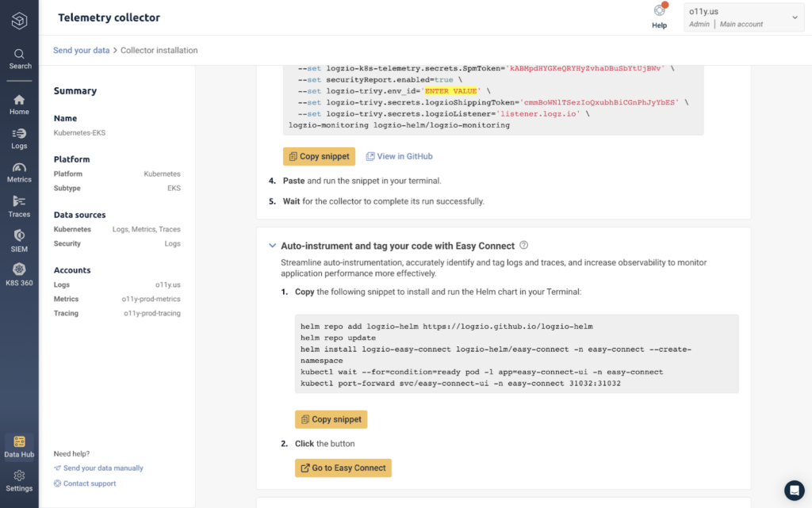
Task: Click the o11y-prod-metrics account value
Action: pyautogui.click(x=151, y=299)
